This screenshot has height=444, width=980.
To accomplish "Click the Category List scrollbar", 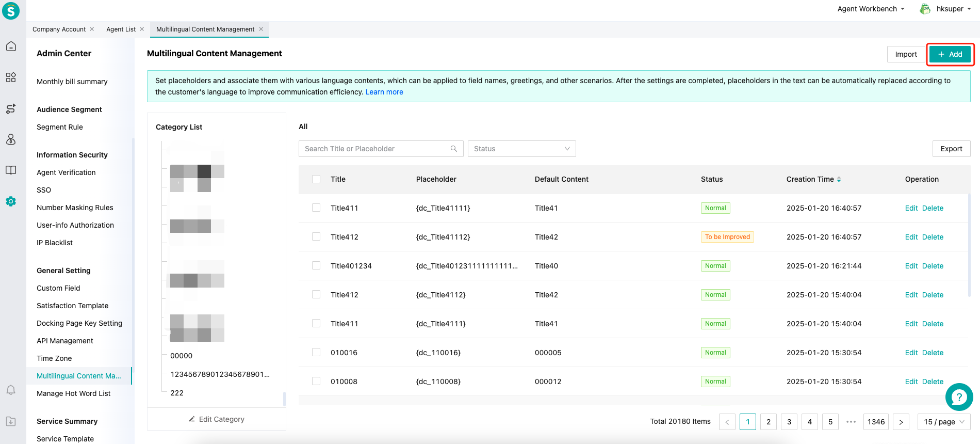I will pos(284,399).
